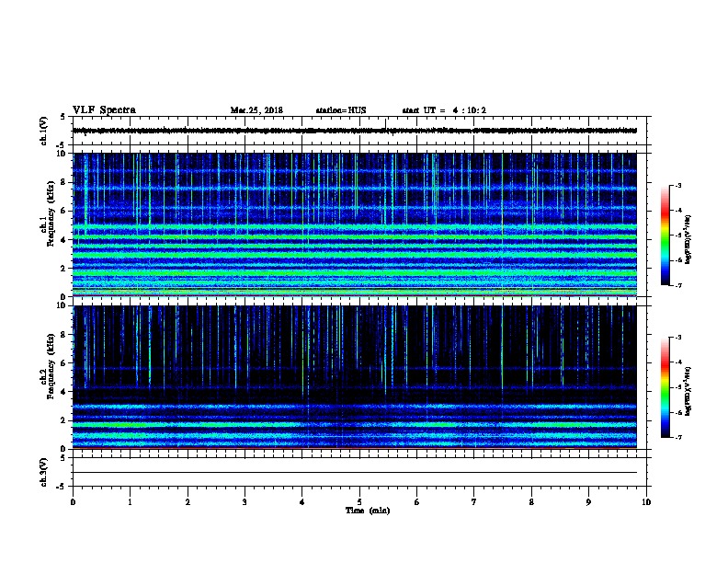Click the "-7" label on ch.2 colorbar
The height and width of the screenshot is (563, 728).
click(x=677, y=437)
